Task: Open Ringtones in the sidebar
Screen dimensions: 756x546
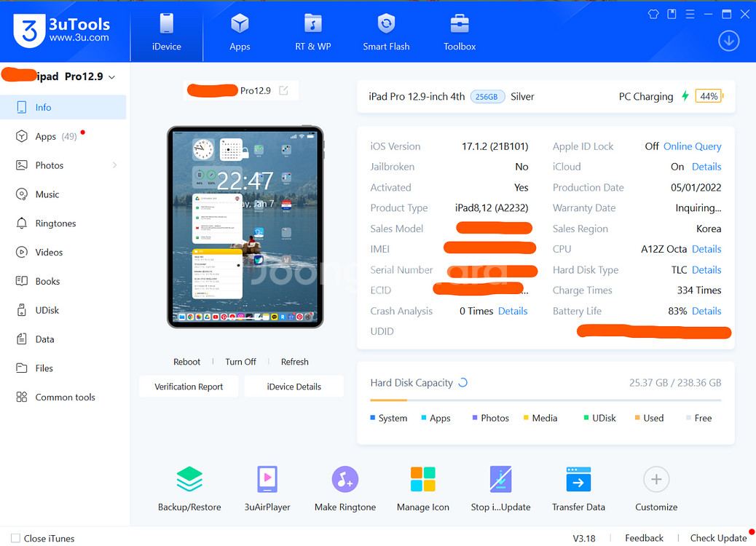Action: point(63,223)
